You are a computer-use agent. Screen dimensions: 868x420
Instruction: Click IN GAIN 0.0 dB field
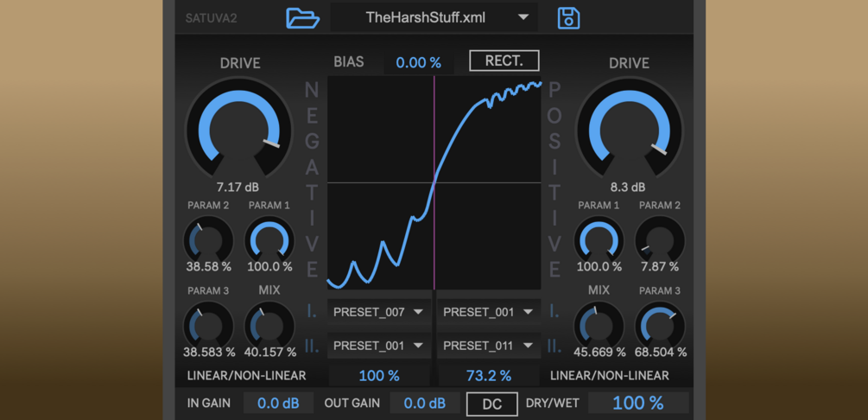(278, 404)
